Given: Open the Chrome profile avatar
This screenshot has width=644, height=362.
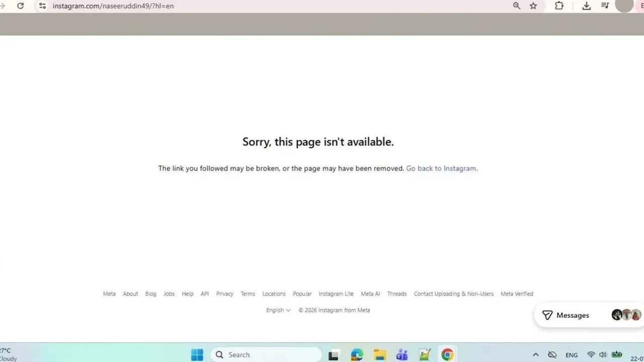Looking at the screenshot, I should (624, 5).
